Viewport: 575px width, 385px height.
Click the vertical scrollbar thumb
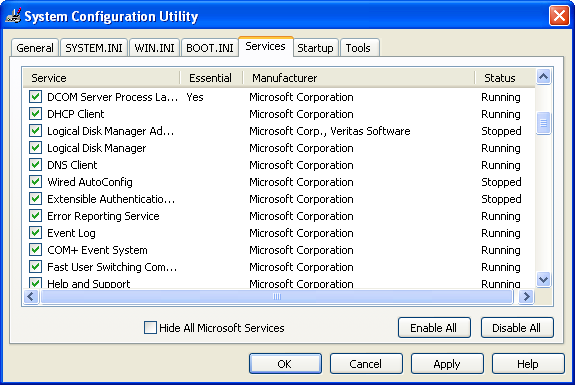tap(543, 123)
